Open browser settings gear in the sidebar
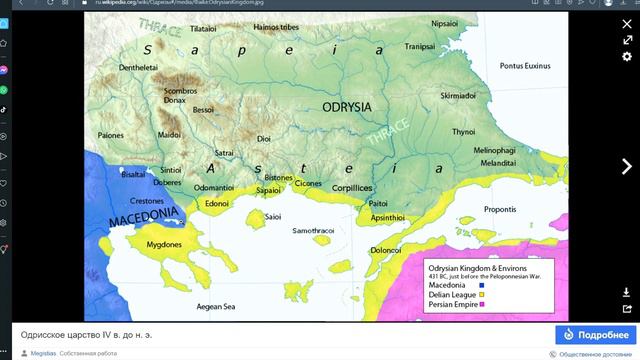 3,223
